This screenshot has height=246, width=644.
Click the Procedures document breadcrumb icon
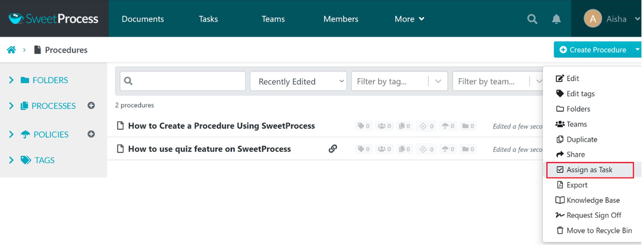[x=37, y=50]
